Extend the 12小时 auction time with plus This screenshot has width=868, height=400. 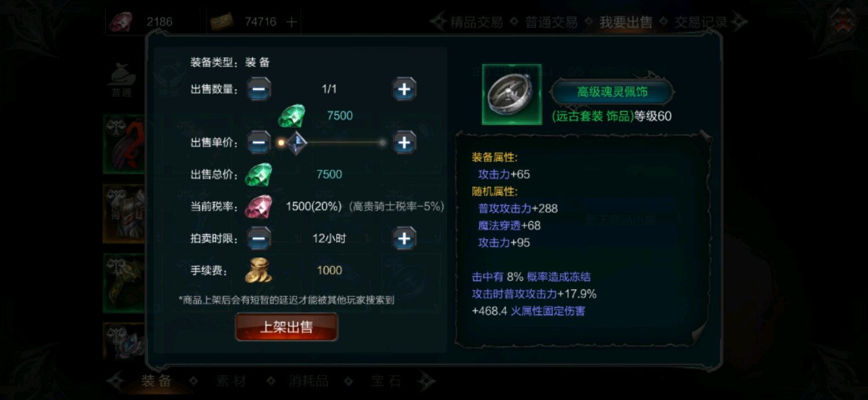(x=404, y=238)
